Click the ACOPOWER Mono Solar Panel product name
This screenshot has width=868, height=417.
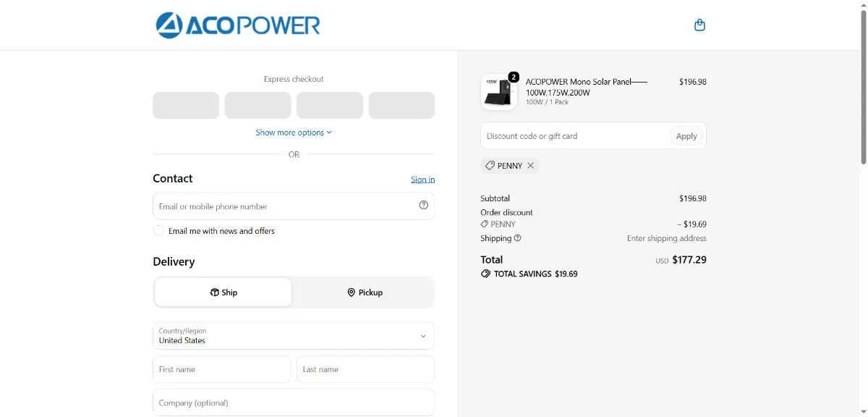click(587, 87)
